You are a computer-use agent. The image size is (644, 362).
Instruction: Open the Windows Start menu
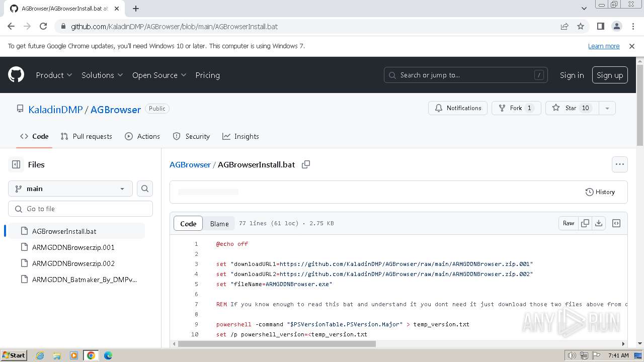pos(14,355)
